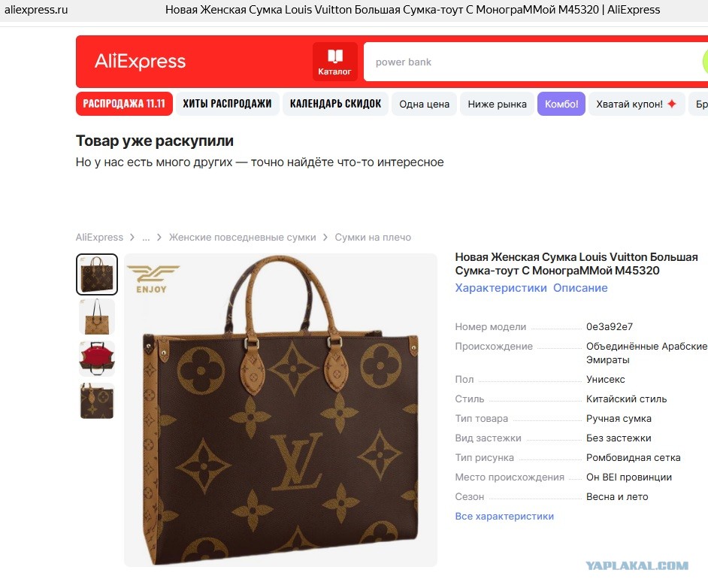Open КАЛЕНДАРЬ СКИДОК tab

click(335, 104)
